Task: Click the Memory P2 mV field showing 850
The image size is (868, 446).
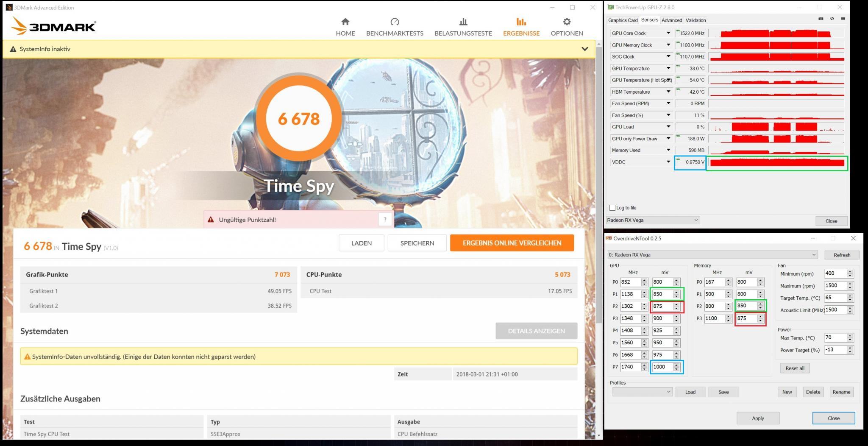Action: coord(746,306)
